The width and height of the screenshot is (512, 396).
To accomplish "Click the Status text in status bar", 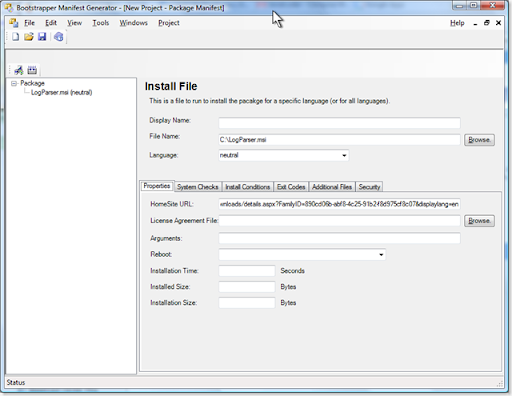I will tap(16, 382).
